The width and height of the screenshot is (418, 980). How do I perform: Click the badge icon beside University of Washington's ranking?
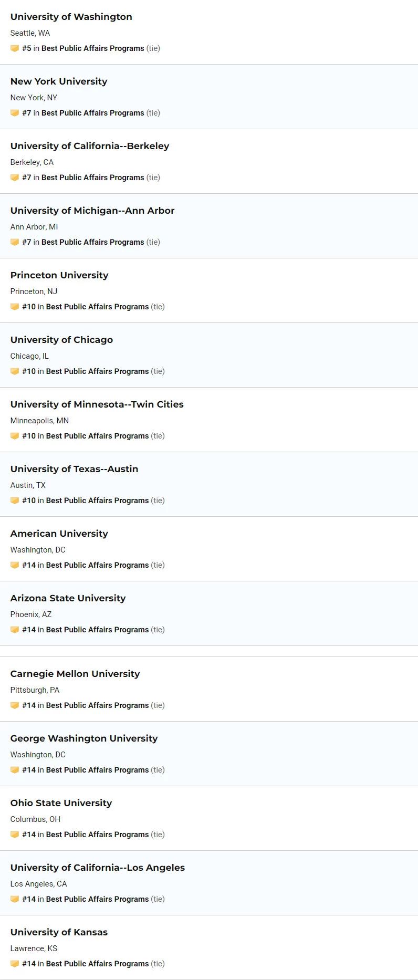(15, 48)
